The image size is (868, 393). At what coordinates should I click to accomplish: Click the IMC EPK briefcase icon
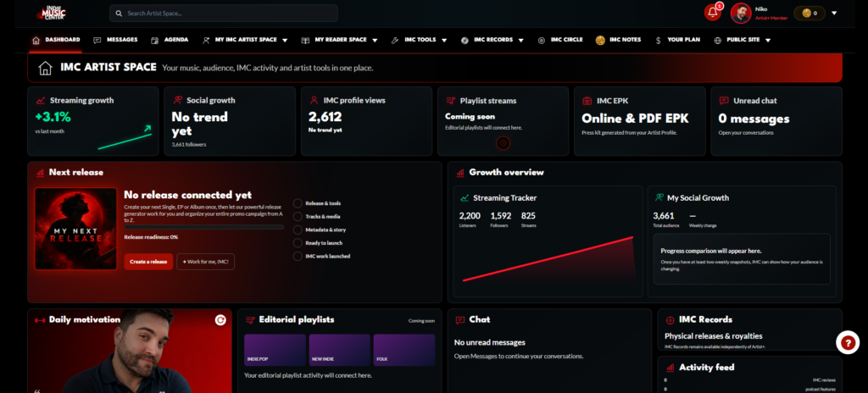click(x=587, y=101)
